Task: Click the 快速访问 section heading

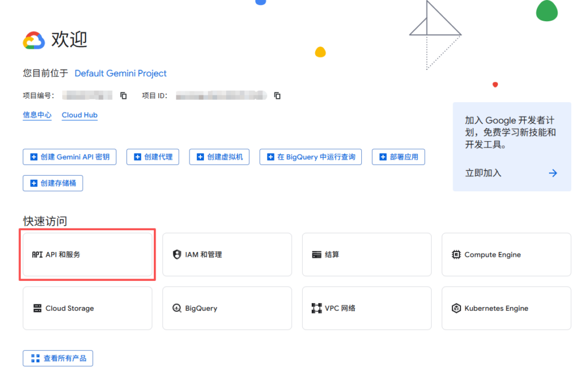Action: click(x=45, y=221)
